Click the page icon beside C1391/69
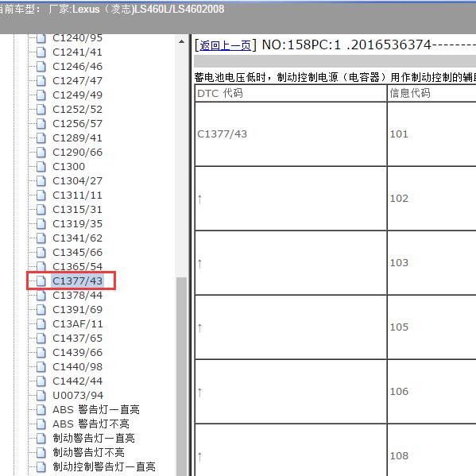The width and height of the screenshot is (476, 476). tap(41, 310)
